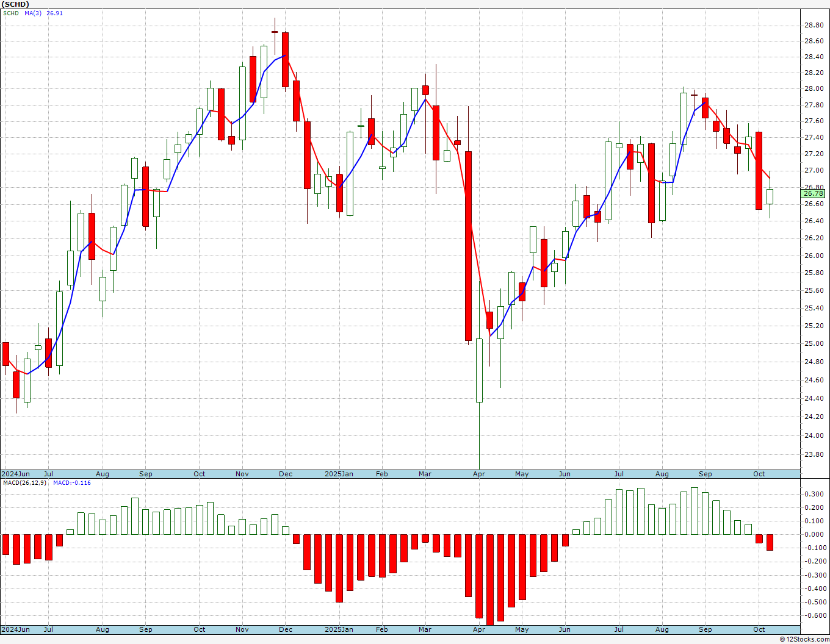Click the 27.20 price axis label
830x644 pixels.
tap(814, 154)
